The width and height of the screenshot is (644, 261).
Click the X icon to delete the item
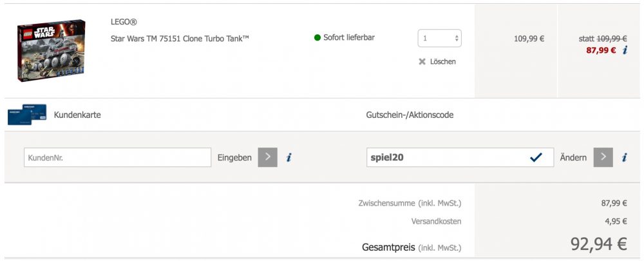[x=422, y=62]
